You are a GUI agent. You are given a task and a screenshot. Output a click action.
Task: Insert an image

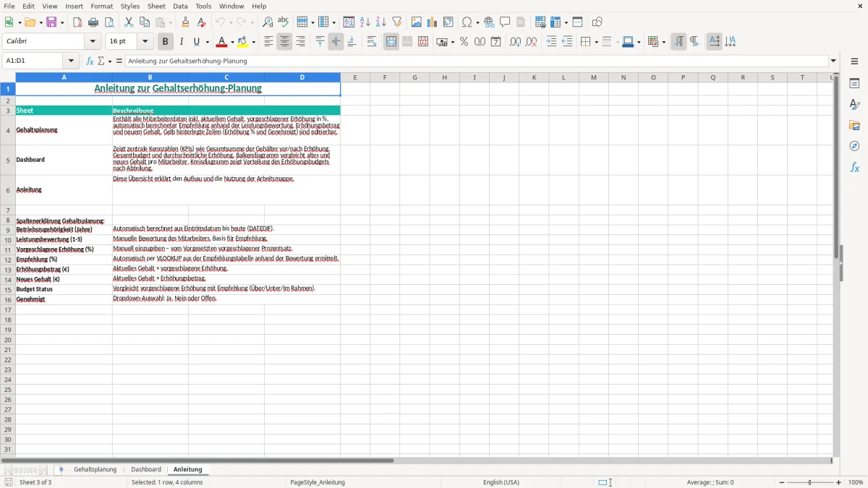click(416, 22)
